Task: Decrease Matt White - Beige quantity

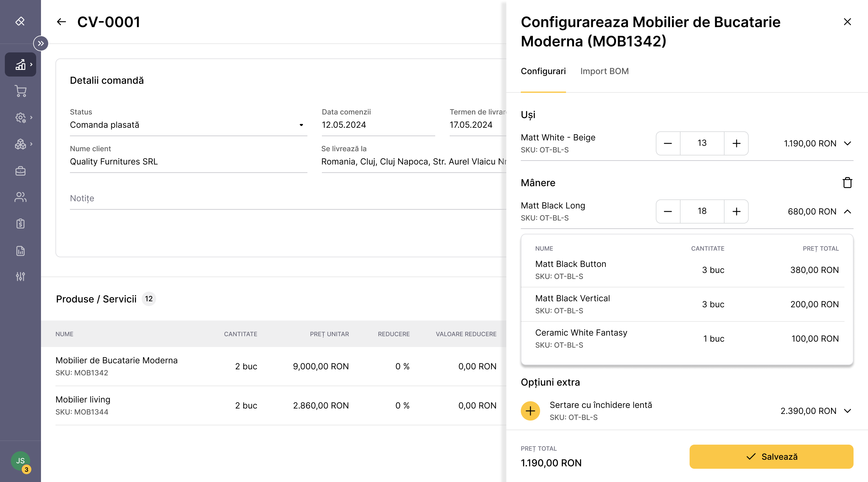Action: click(x=668, y=143)
